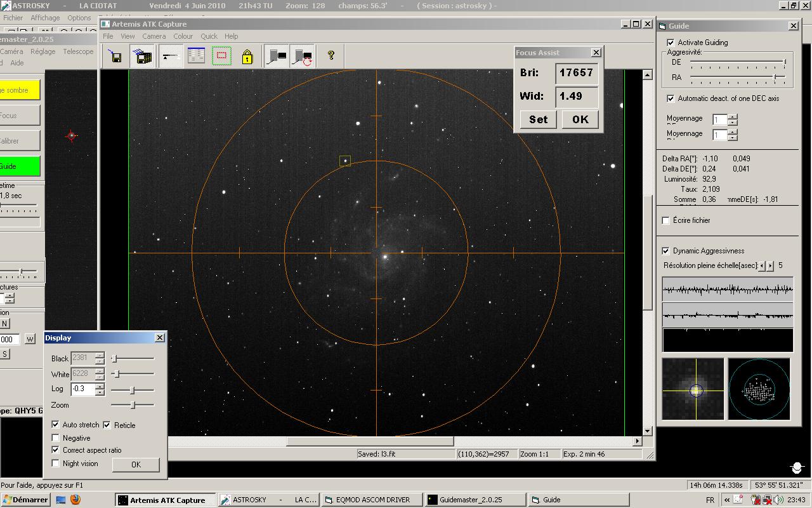Open the View menu in Artemis Capture

[128, 36]
